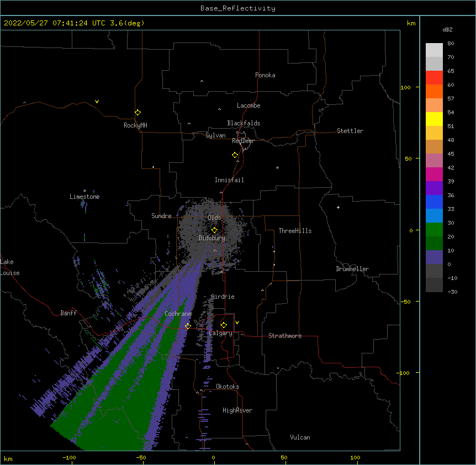The width and height of the screenshot is (476, 465).
Task: Click the asterisk marker above Limestone label
Action: tap(84, 191)
